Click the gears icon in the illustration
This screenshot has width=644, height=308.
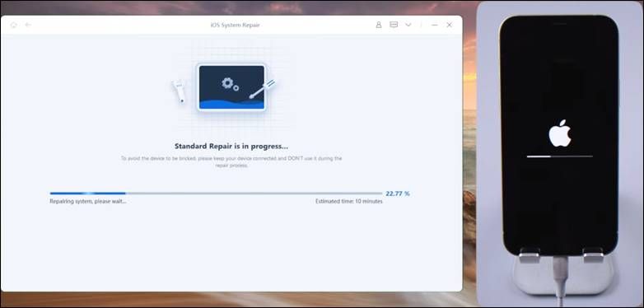click(x=230, y=84)
